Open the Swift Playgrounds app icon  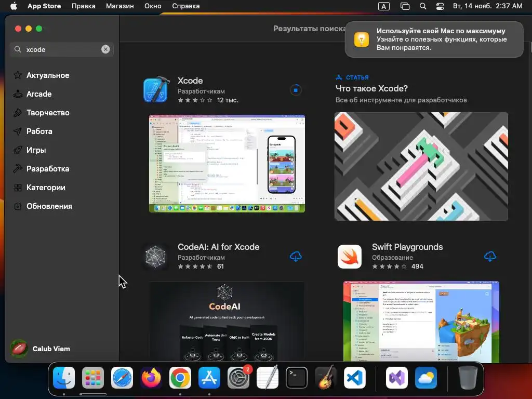[350, 257]
